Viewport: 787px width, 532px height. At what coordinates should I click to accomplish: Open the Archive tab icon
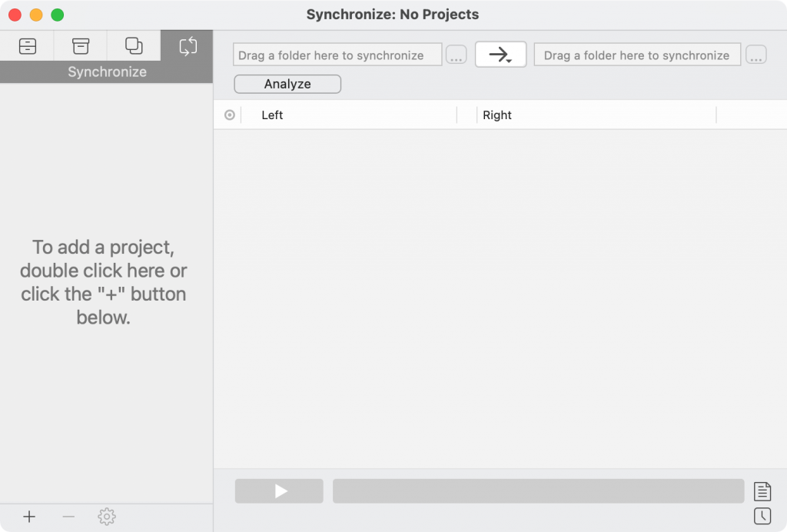[x=81, y=46]
